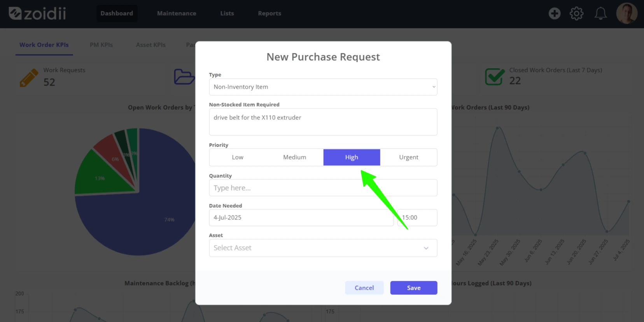Focus the Quantity input field

(323, 188)
